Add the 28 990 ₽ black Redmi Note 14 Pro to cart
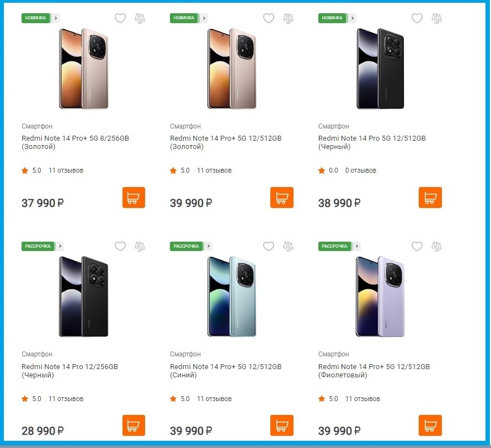Screen dimensions: 491x448 click(133, 425)
